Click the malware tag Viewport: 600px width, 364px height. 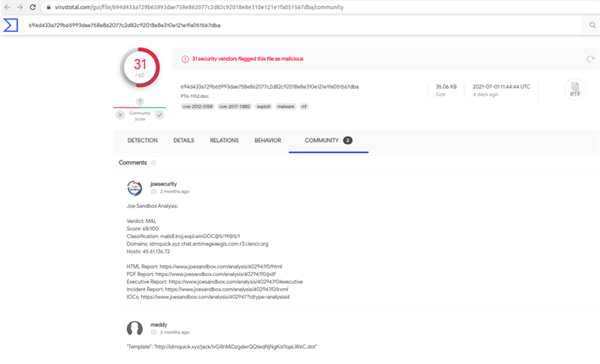[x=286, y=106]
